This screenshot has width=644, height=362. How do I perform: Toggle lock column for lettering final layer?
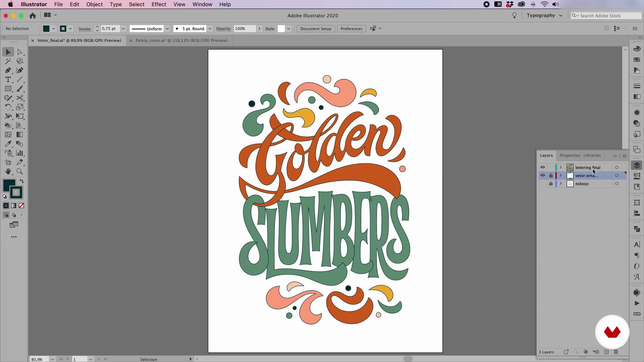(x=551, y=167)
